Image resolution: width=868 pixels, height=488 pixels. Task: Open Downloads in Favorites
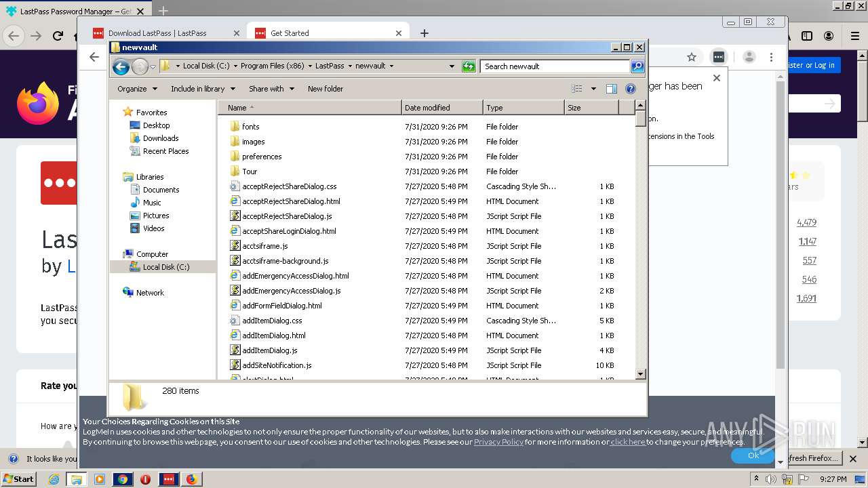160,138
